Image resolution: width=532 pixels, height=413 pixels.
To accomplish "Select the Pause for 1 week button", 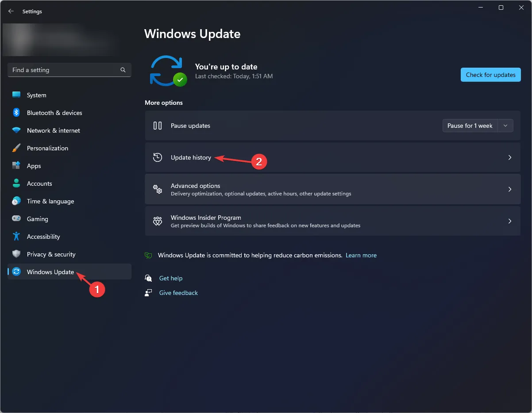I will click(x=470, y=126).
